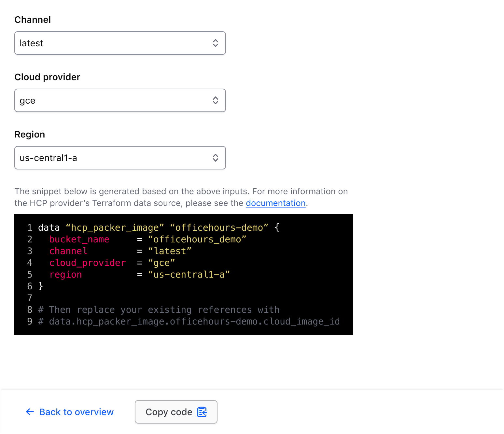Image resolution: width=504 pixels, height=434 pixels.
Task: Click the clipboard icon on Copy code button
Action: [x=202, y=412]
